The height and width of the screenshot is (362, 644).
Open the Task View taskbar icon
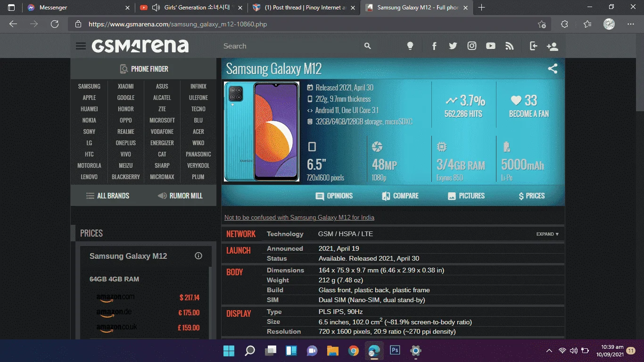coord(271,351)
